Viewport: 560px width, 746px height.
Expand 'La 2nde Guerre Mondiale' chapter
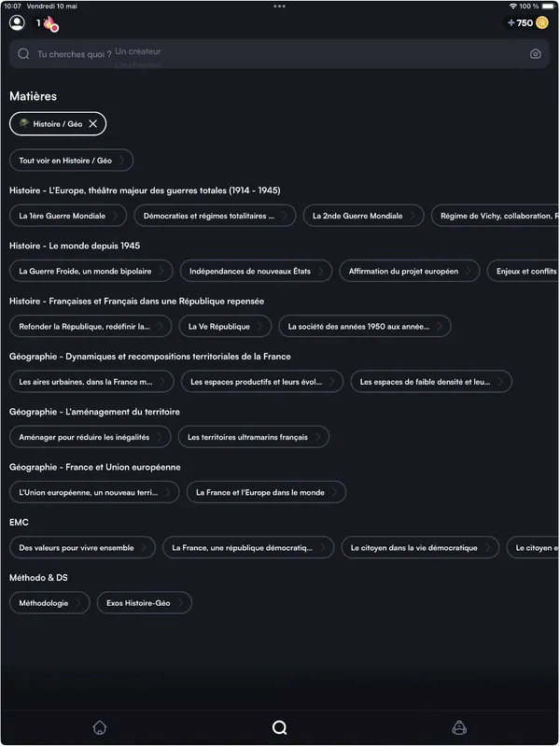363,216
